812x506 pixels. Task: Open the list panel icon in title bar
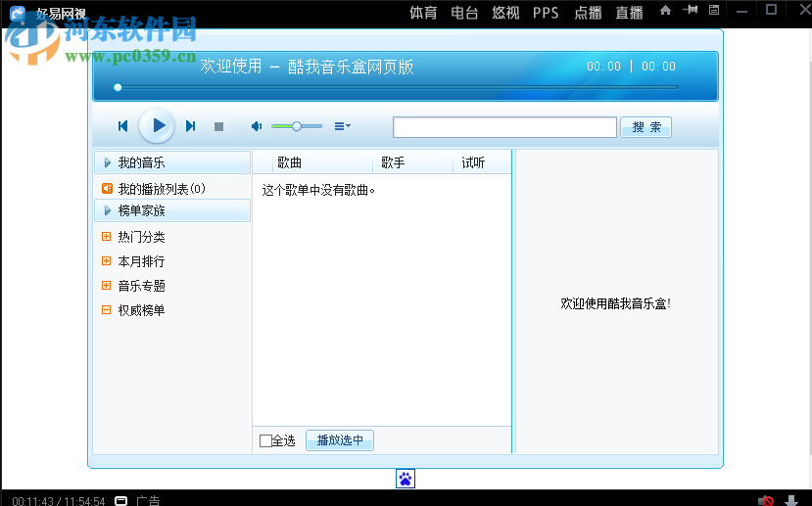click(714, 10)
